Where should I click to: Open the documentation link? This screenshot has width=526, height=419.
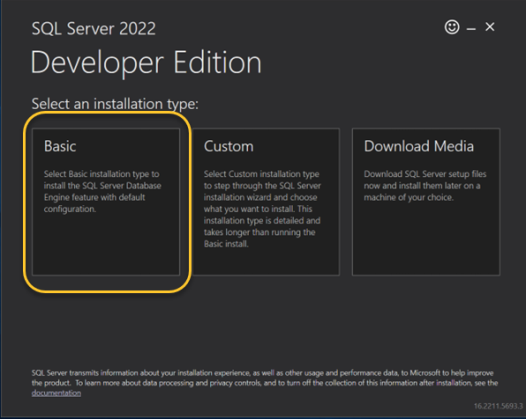(x=56, y=393)
